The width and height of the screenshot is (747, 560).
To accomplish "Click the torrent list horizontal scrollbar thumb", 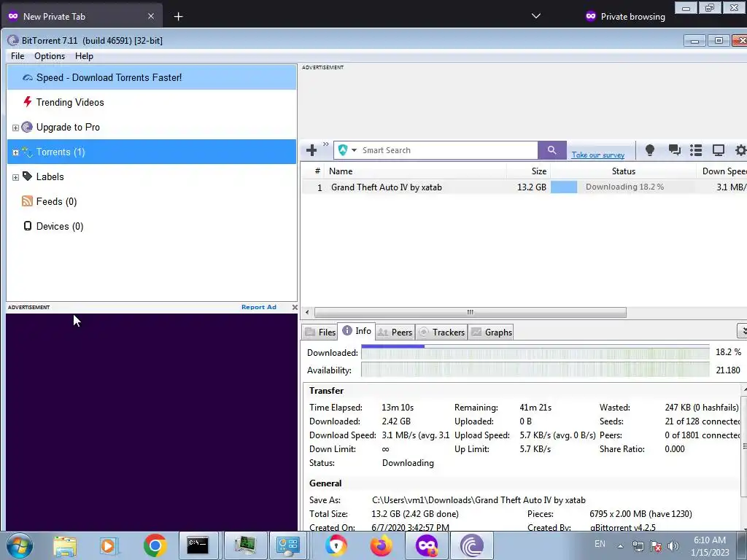I will pos(471,312).
